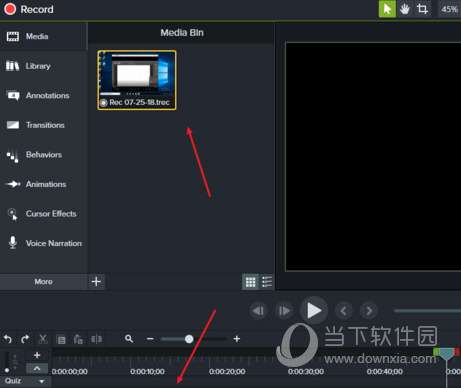Screen dimensions: 461x388
Task: Switch Media Bin to thumbnail grid view
Action: [x=250, y=282]
